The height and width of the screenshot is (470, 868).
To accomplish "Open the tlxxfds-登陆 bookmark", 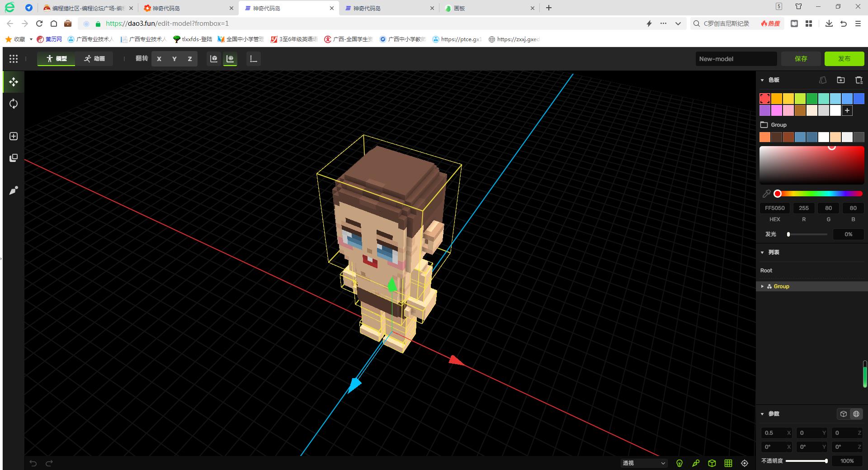I will (193, 39).
